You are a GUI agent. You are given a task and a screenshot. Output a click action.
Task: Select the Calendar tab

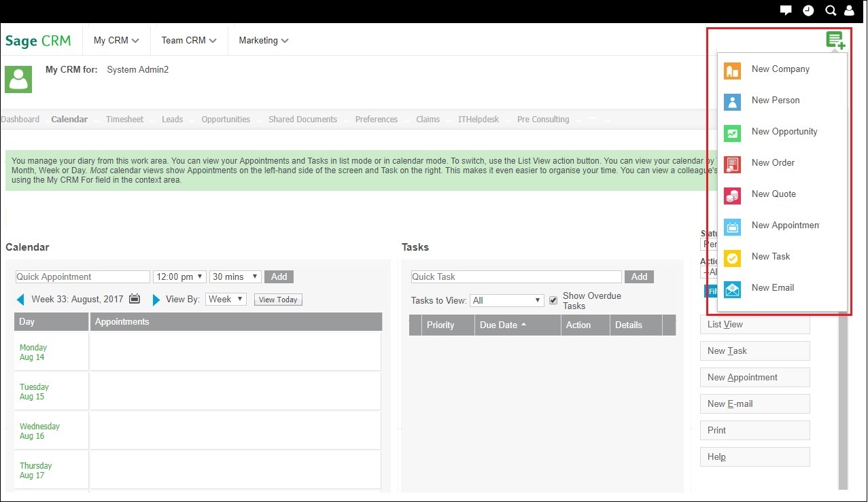[69, 120]
